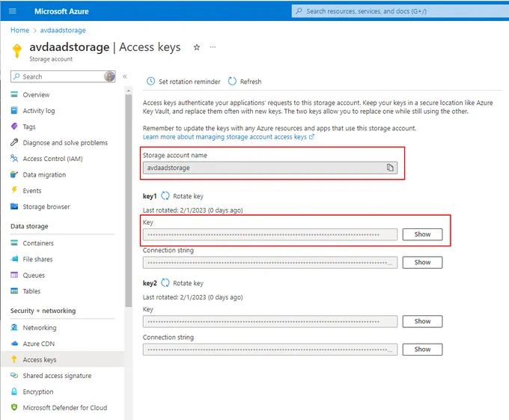This screenshot has height=420, width=509.
Task: Open the portal hamburger menu
Action: tap(12, 11)
